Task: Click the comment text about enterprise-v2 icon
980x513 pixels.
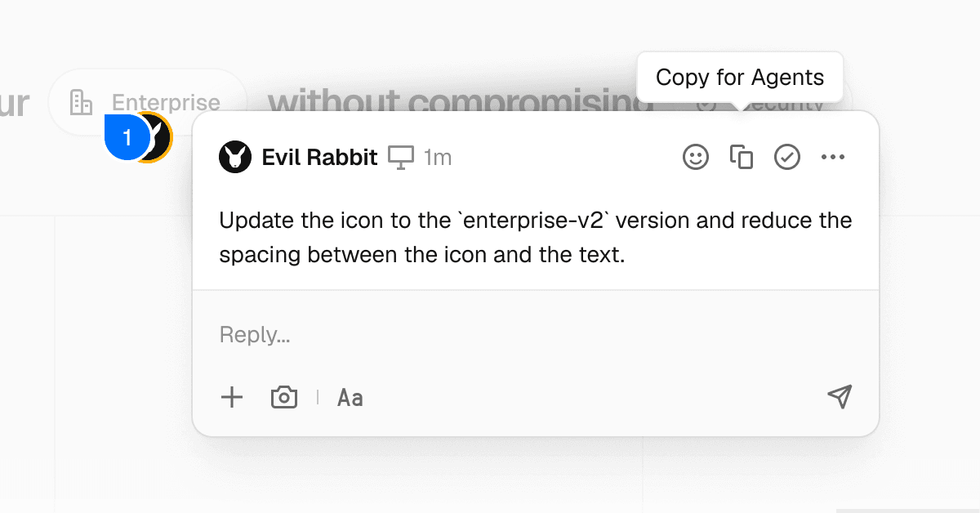Action: [535, 238]
